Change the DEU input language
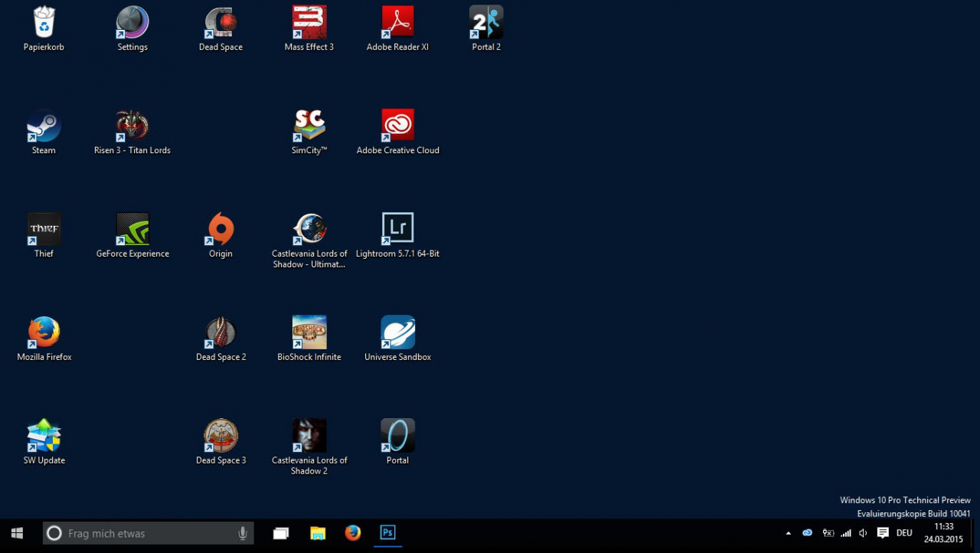Image resolution: width=980 pixels, height=553 pixels. coord(904,533)
